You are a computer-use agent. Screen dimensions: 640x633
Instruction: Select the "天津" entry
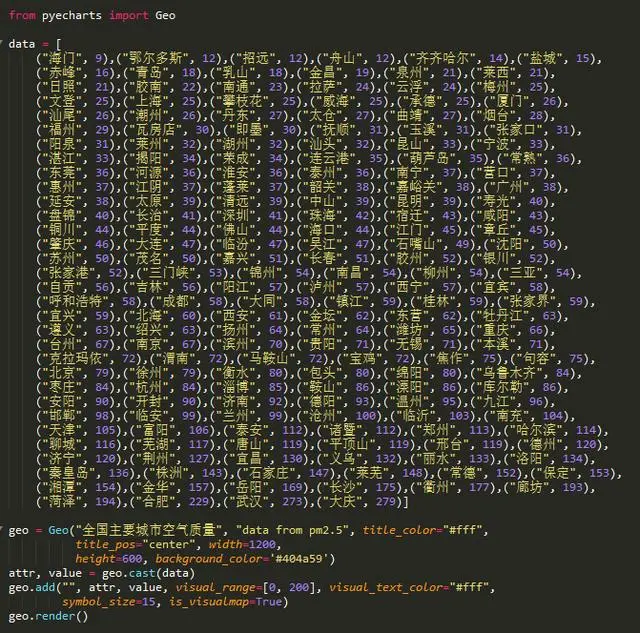(62, 430)
